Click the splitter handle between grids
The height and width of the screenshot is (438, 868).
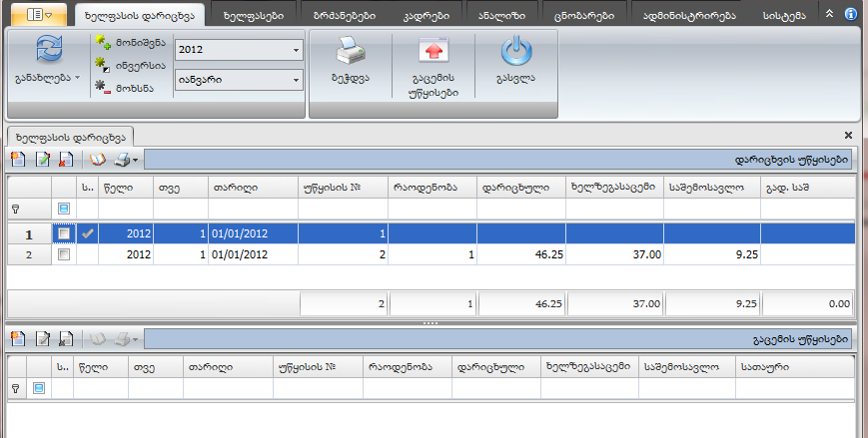pyautogui.click(x=431, y=322)
